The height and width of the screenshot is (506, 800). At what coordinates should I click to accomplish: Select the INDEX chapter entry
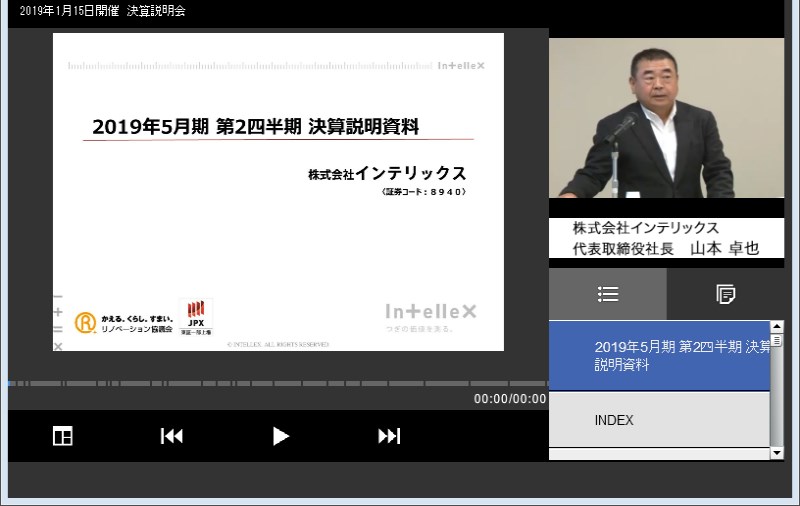(x=659, y=420)
